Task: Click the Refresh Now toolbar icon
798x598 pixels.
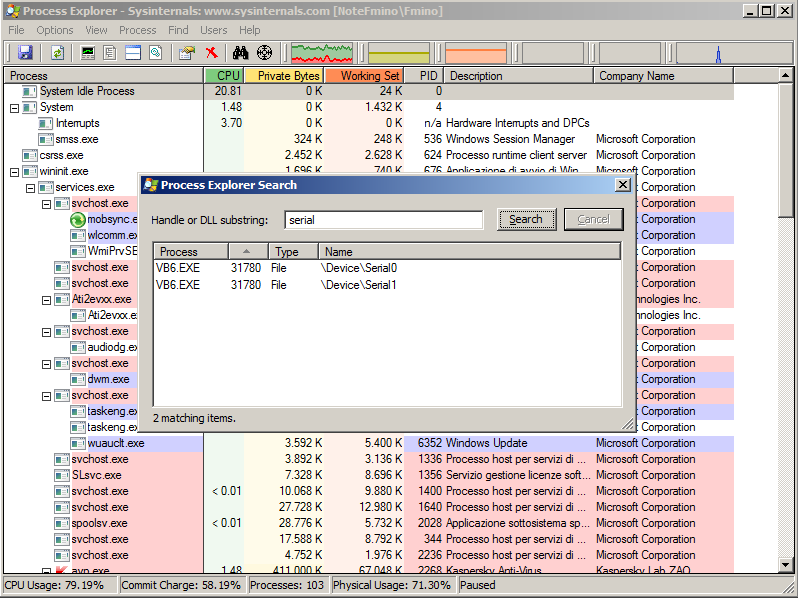Action: click(58, 52)
